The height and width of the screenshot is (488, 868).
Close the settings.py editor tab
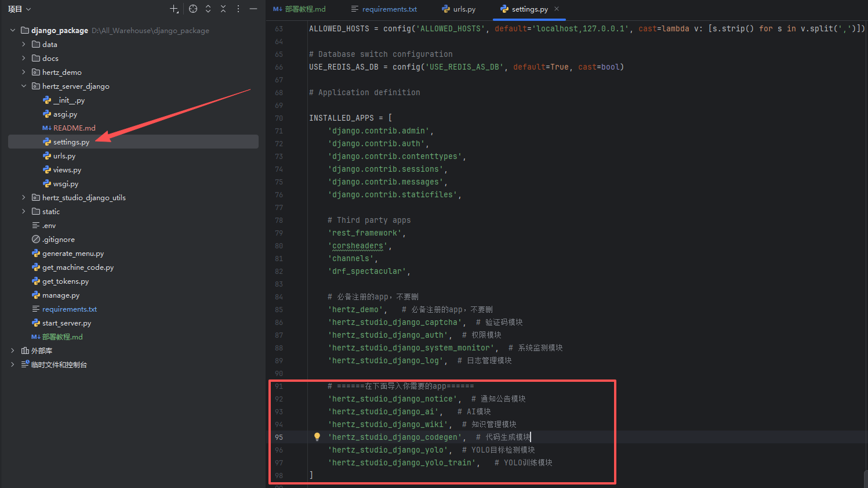click(557, 9)
